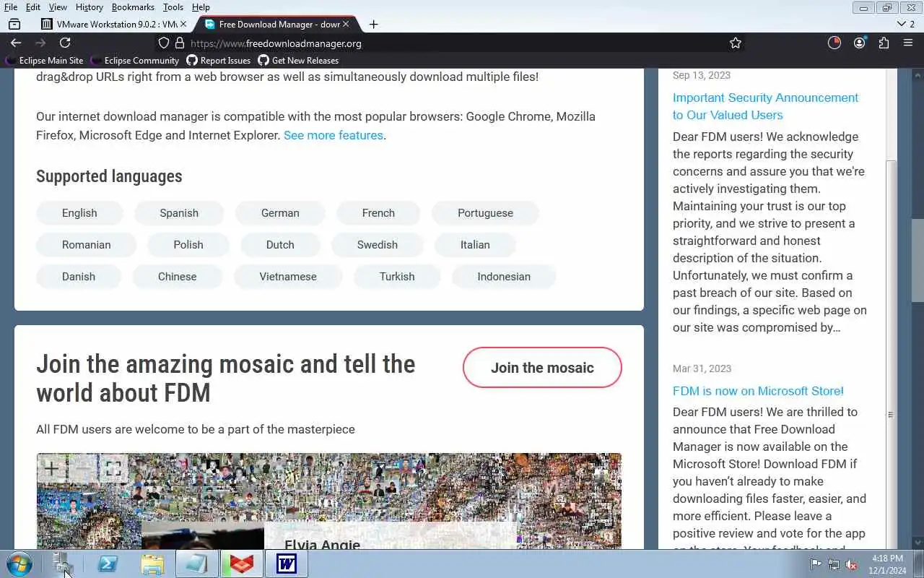Click the French language pill

click(x=378, y=213)
